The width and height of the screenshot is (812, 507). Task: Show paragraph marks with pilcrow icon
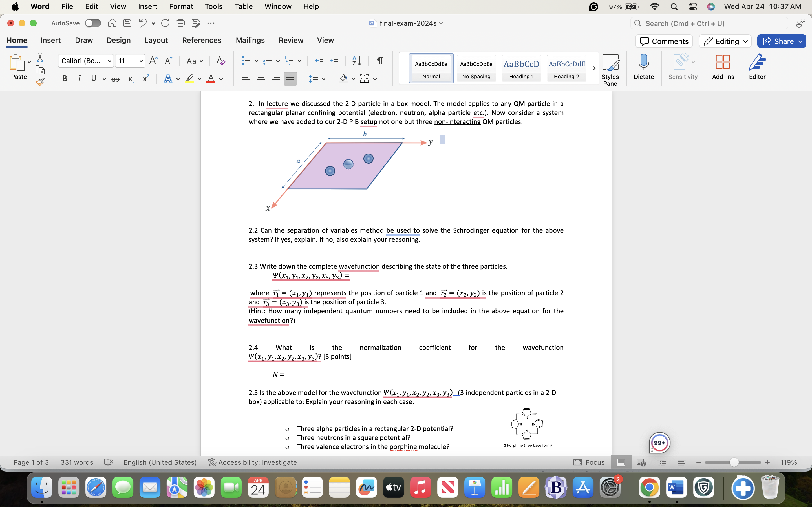tap(379, 61)
